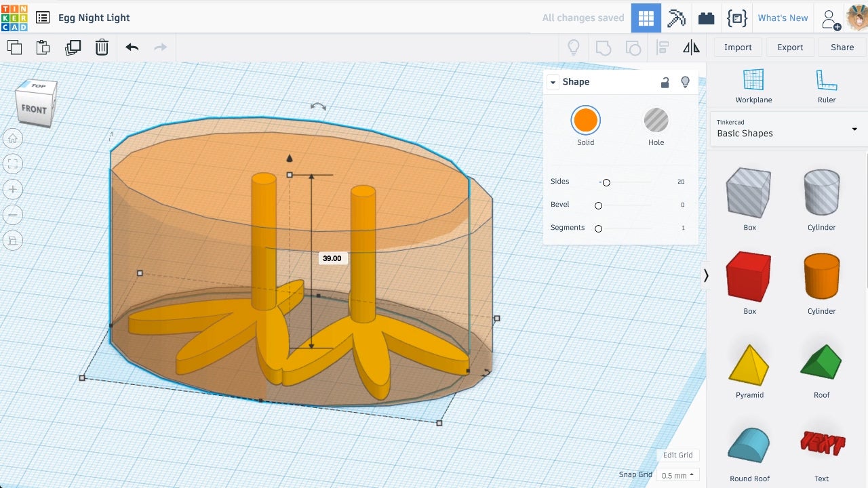Adjust the Sides slider handle

pos(606,182)
